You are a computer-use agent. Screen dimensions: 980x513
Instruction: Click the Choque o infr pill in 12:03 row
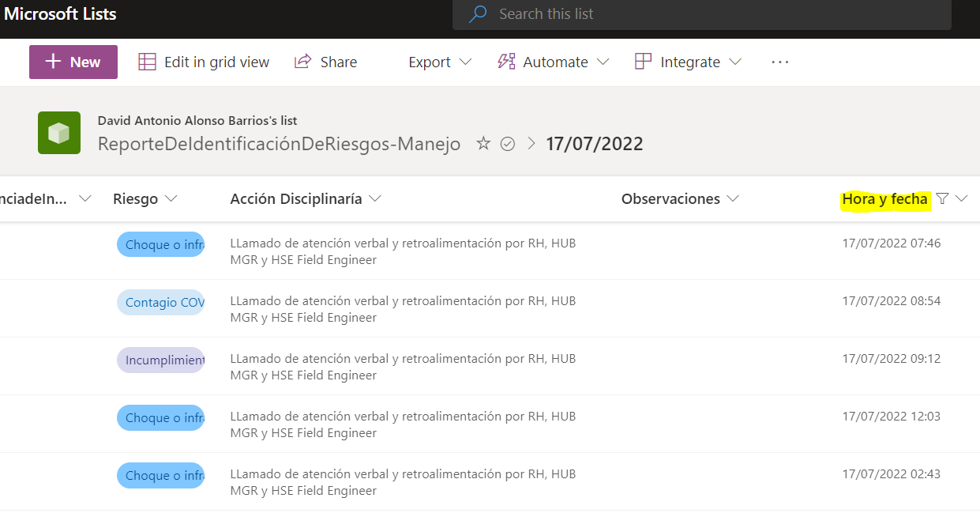coord(161,417)
